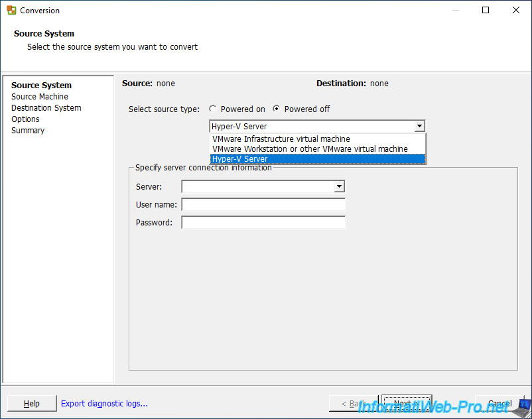532x419 pixels.
Task: Select the Powered off radio button
Action: [x=276, y=109]
